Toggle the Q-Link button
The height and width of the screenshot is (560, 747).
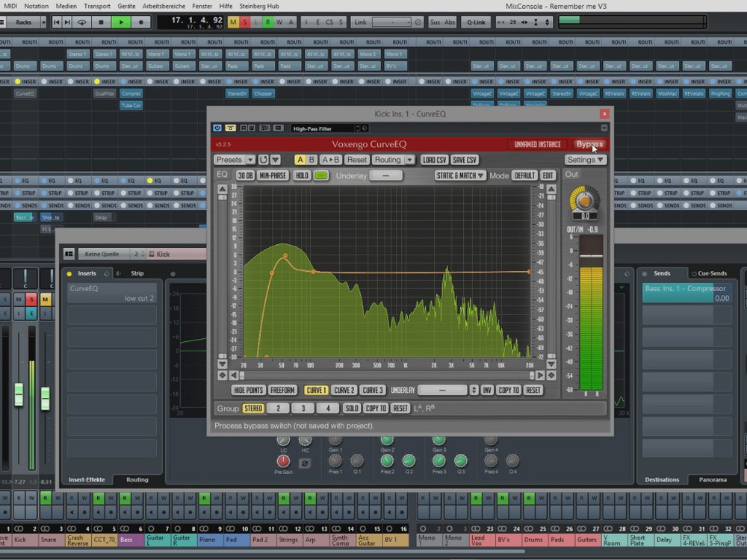tap(476, 22)
